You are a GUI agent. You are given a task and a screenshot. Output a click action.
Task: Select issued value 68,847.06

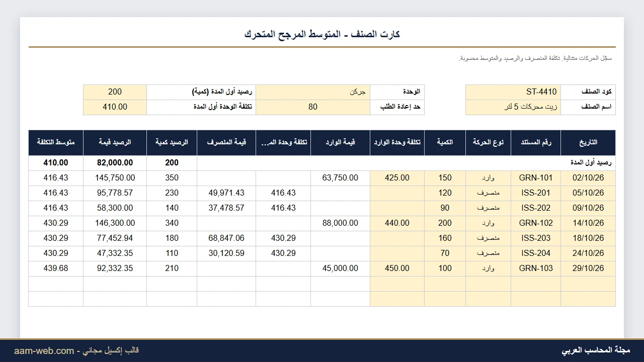226,238
